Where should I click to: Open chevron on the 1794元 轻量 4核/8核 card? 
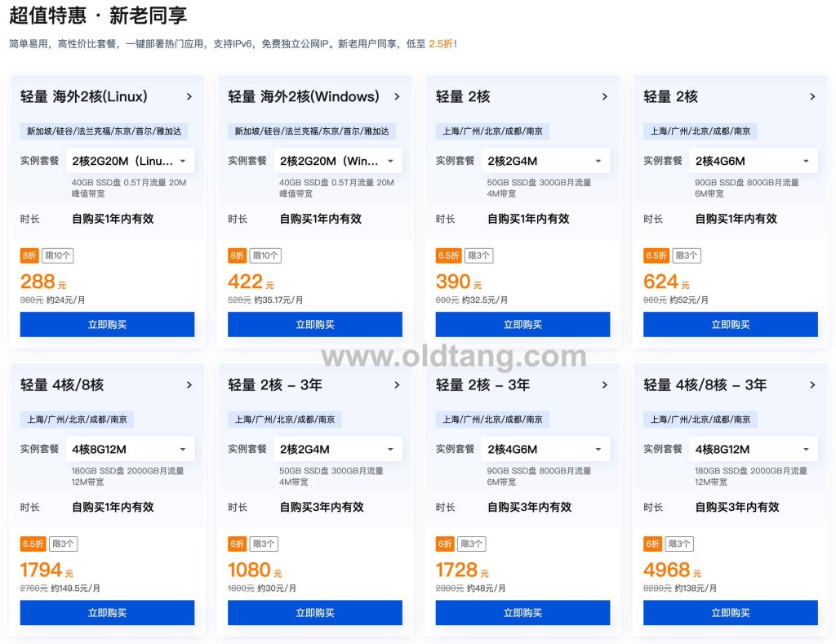click(x=189, y=384)
